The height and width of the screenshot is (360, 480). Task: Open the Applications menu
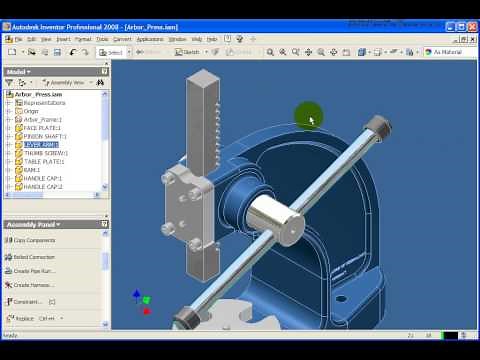click(150, 39)
